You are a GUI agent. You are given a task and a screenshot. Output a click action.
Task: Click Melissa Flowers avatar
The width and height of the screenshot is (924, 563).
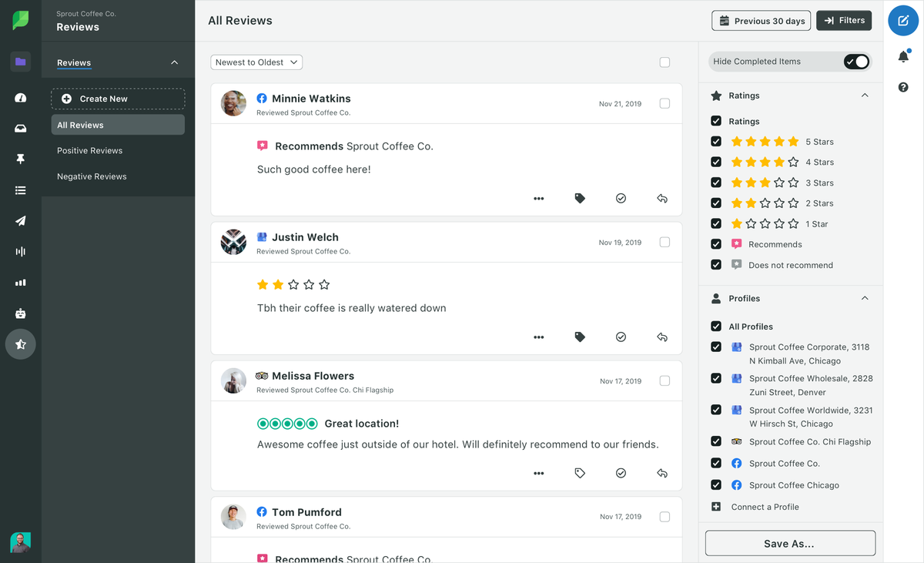[x=233, y=380]
